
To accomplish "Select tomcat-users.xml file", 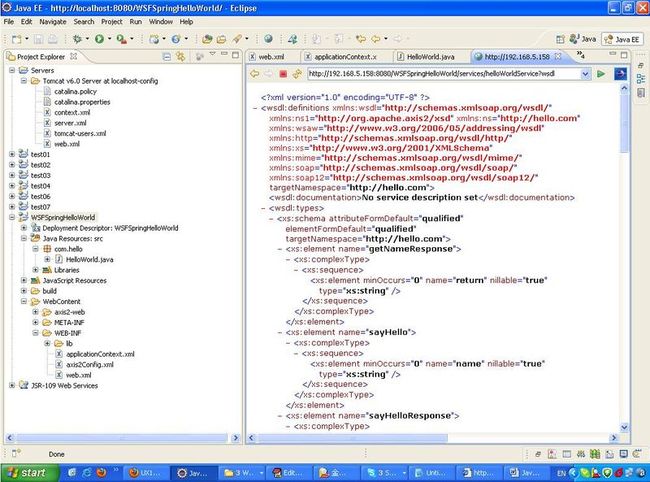I will click(80, 133).
